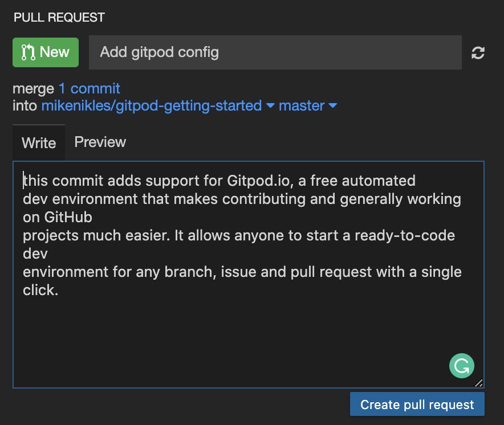Viewport: 504px width, 425px height.
Task: Click the PULL REQUEST panel header
Action: pyautogui.click(x=59, y=17)
